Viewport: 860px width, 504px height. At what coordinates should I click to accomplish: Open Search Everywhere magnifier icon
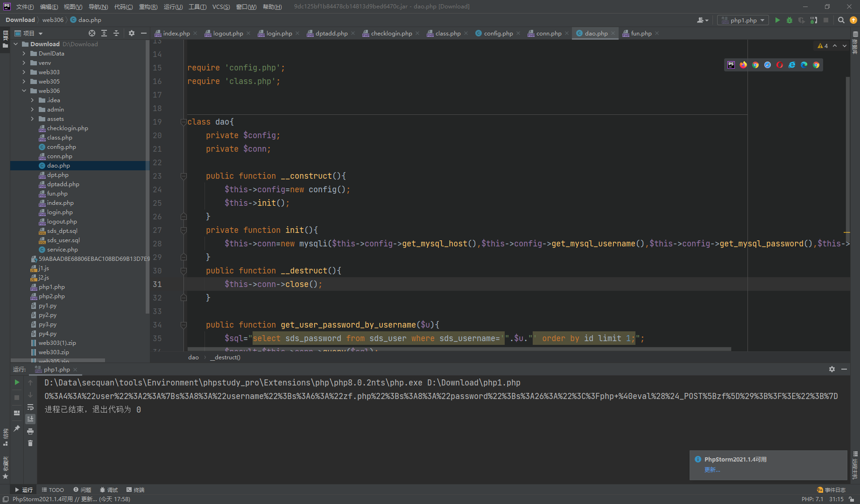coord(841,20)
